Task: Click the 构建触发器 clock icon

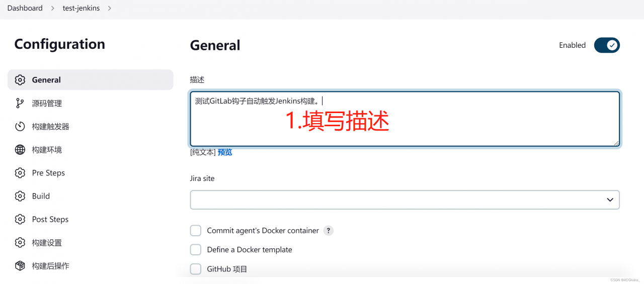Action: 20,127
